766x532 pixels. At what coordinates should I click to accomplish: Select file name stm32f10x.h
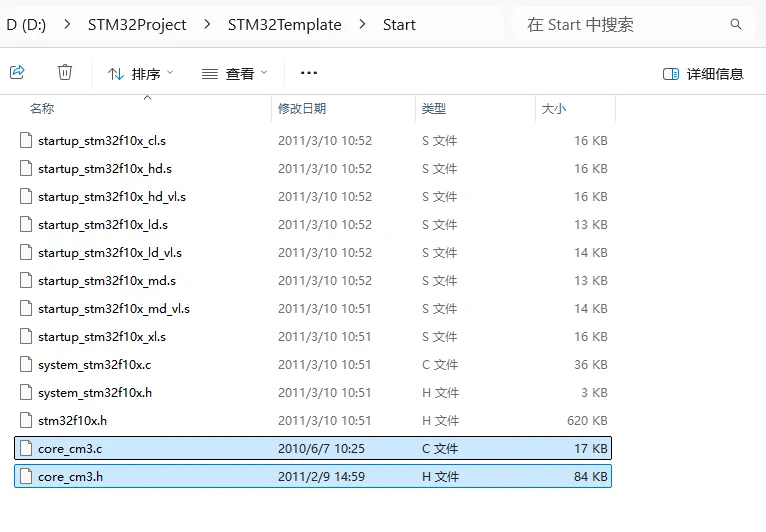72,421
